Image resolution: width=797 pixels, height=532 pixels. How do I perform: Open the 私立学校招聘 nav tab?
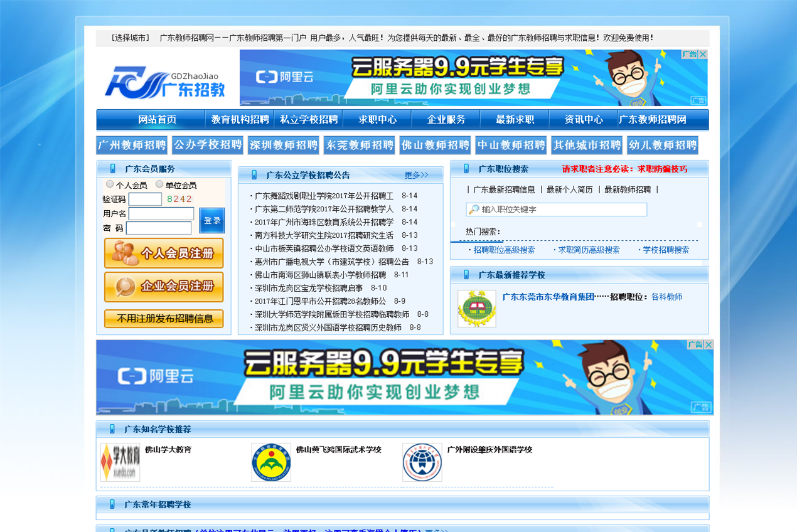pyautogui.click(x=309, y=120)
